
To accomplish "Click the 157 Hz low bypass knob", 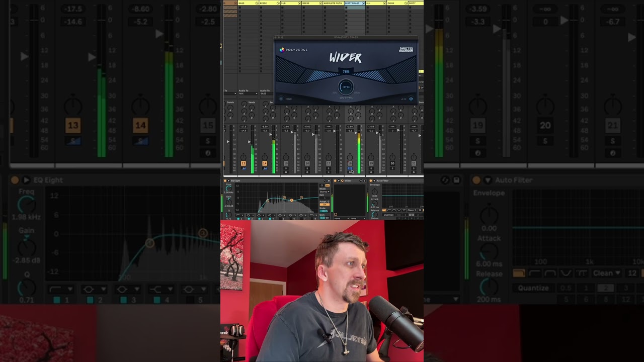I will tap(346, 87).
